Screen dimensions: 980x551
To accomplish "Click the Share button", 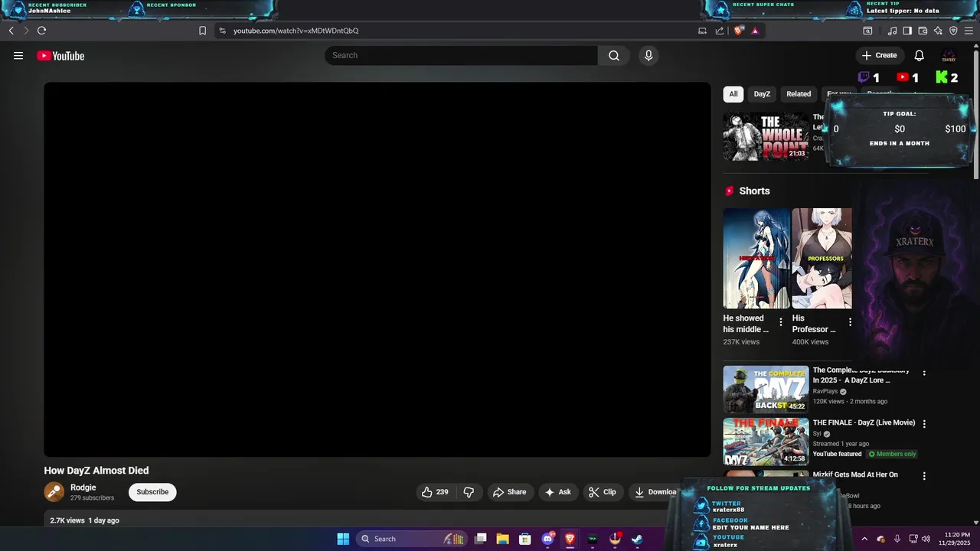I will (x=509, y=492).
